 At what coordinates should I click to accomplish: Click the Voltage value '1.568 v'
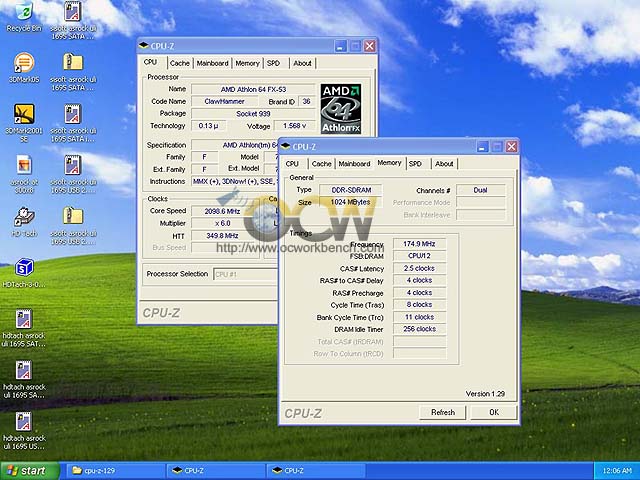(295, 126)
